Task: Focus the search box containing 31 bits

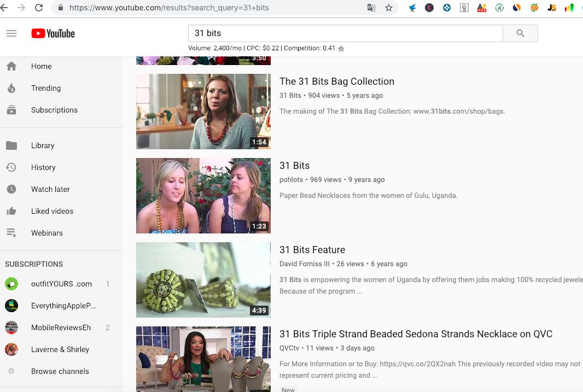Action: (x=346, y=33)
